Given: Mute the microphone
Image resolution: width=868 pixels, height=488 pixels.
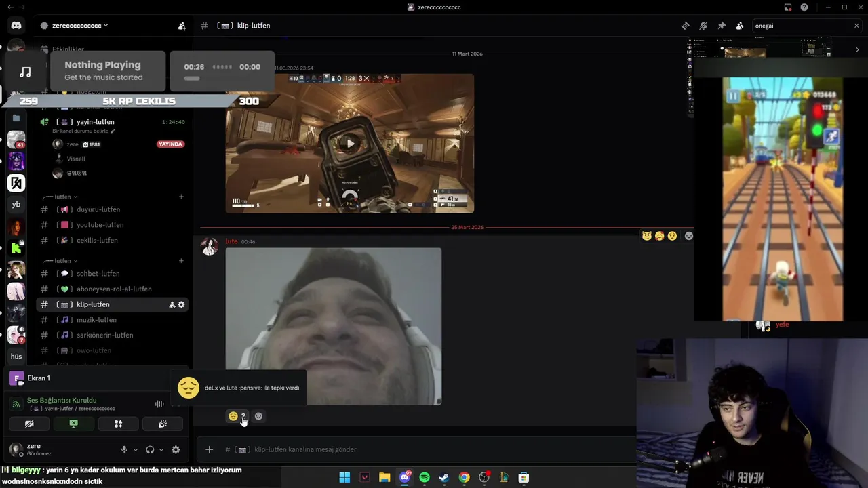Looking at the screenshot, I should [x=124, y=449].
